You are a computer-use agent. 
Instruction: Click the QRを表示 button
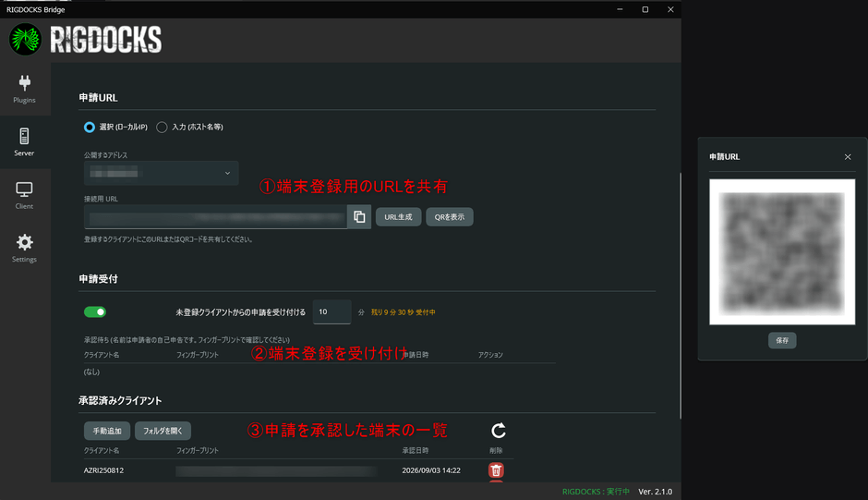click(450, 217)
